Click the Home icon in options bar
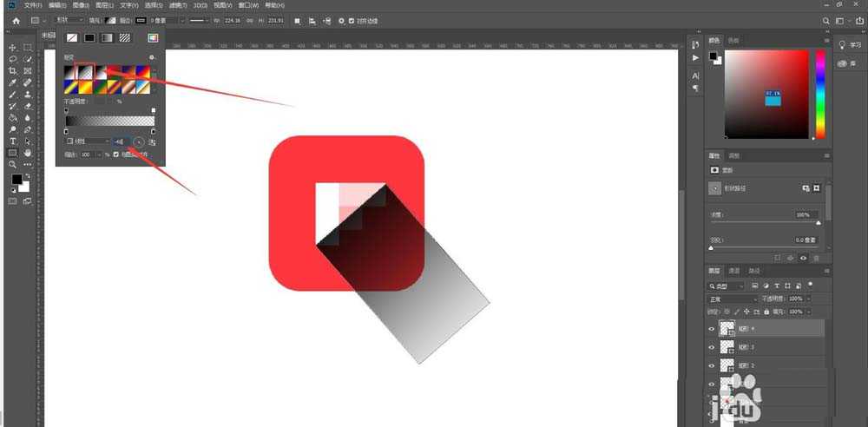Screen dimensions: 868x427 pyautogui.click(x=15, y=20)
